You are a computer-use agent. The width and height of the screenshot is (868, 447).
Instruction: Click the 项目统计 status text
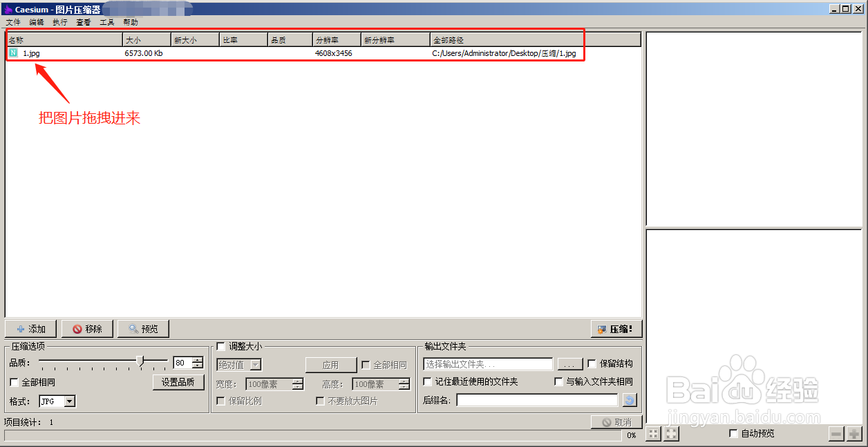click(x=29, y=421)
